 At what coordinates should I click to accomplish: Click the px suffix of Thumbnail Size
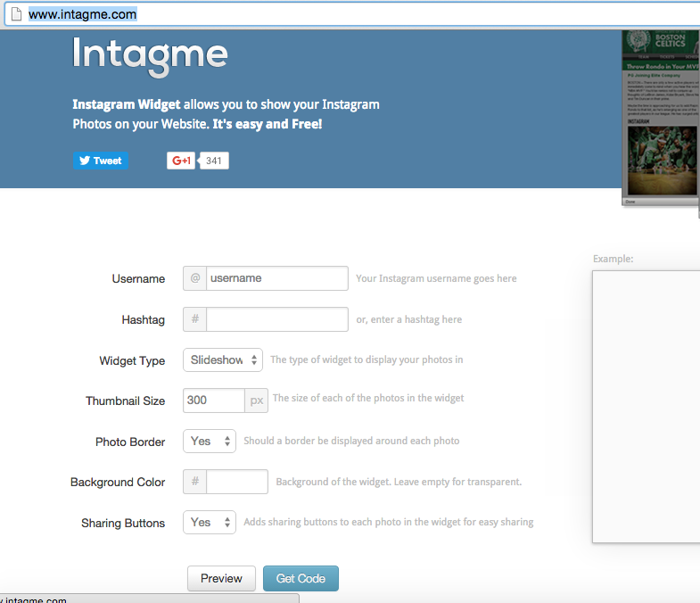tap(256, 401)
